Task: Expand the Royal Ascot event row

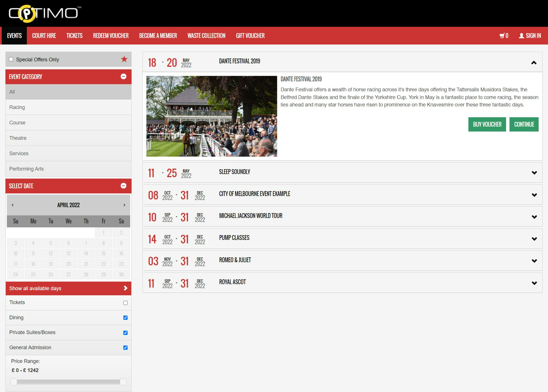Action: pos(534,283)
